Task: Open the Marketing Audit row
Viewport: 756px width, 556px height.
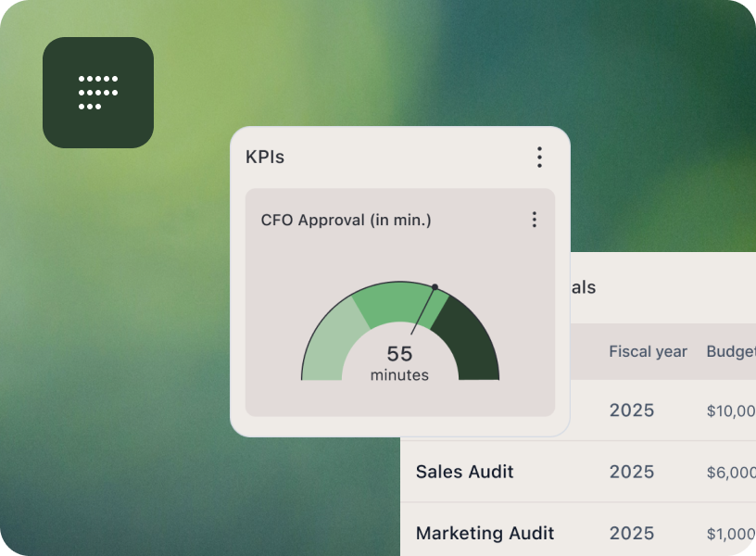Action: click(485, 533)
